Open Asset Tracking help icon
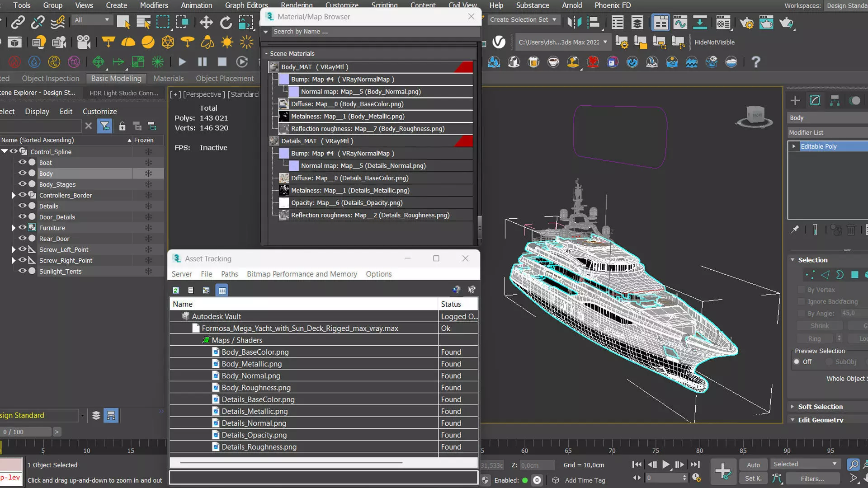The image size is (868, 488). [x=456, y=290]
